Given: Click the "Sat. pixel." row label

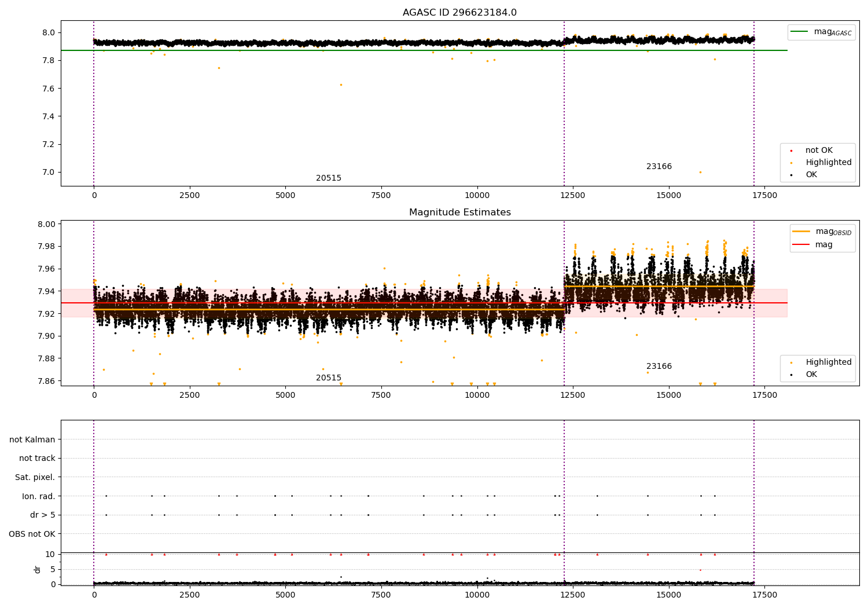Looking at the screenshot, I should pyautogui.click(x=35, y=478).
